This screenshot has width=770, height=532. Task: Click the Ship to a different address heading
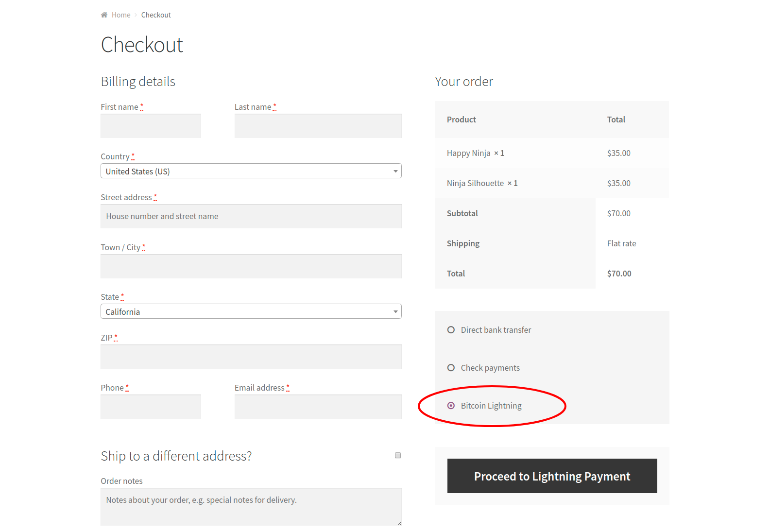[176, 456]
